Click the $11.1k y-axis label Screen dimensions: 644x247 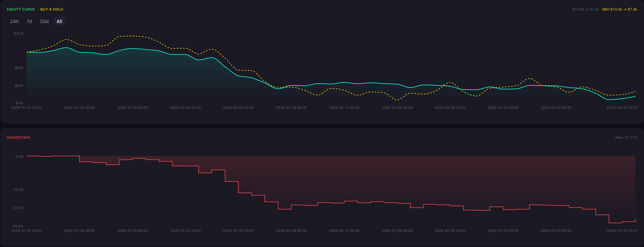(x=19, y=33)
